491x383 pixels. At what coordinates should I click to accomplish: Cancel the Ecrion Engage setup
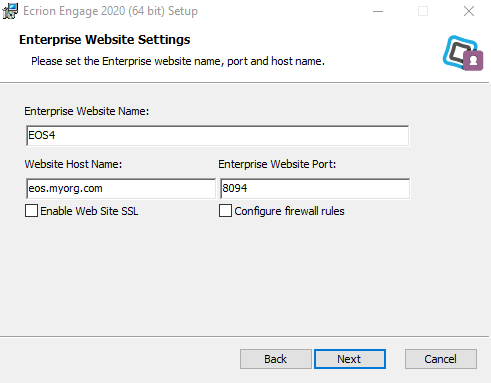coord(441,359)
